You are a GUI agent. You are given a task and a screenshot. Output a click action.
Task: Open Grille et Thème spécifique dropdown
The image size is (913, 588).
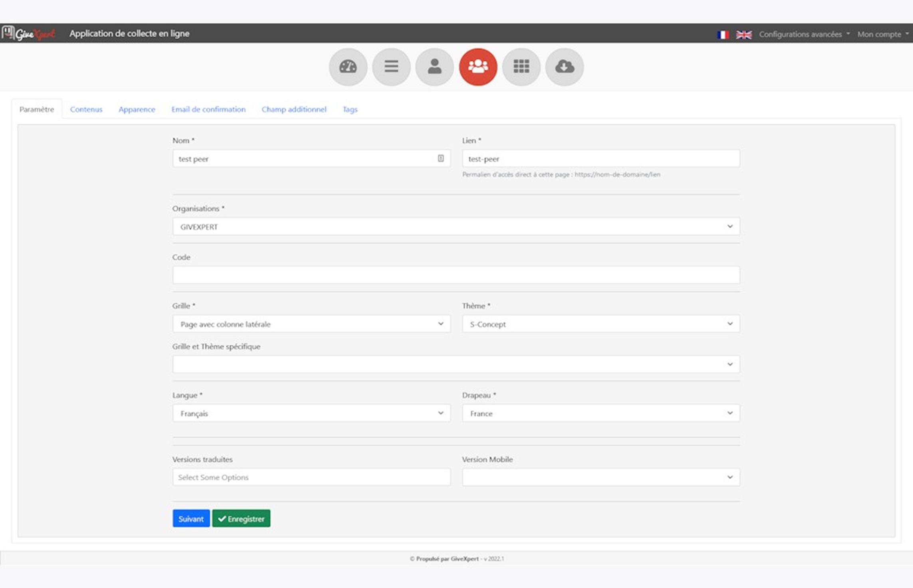456,364
